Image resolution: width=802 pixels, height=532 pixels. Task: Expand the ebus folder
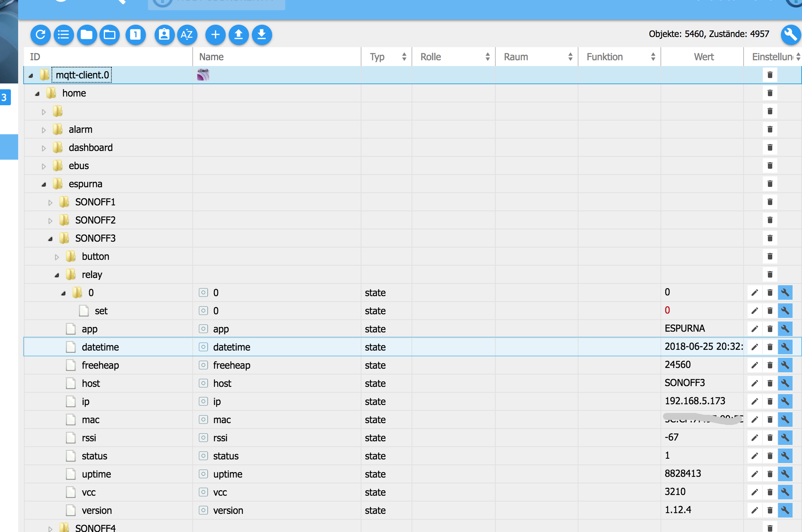(x=44, y=166)
